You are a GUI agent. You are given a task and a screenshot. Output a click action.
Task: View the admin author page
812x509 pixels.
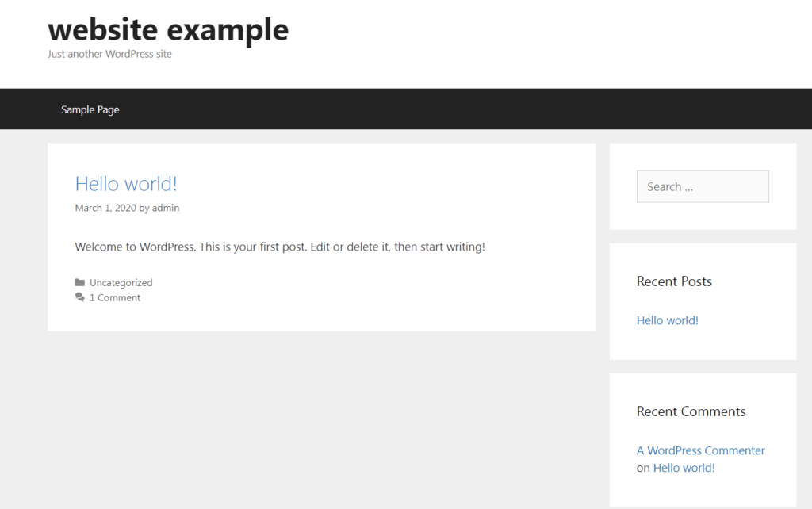pyautogui.click(x=166, y=208)
